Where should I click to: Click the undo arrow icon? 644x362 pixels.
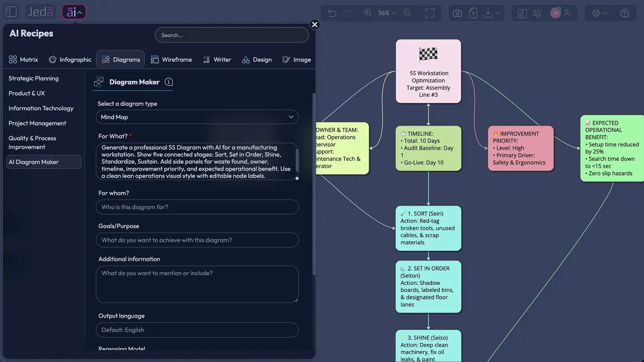pos(332,13)
